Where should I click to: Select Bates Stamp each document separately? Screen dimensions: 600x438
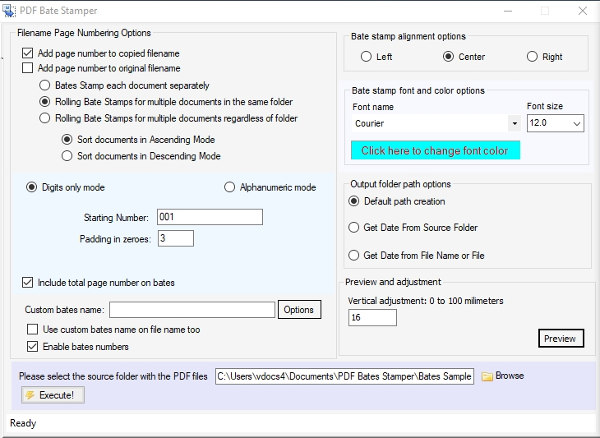pos(45,85)
